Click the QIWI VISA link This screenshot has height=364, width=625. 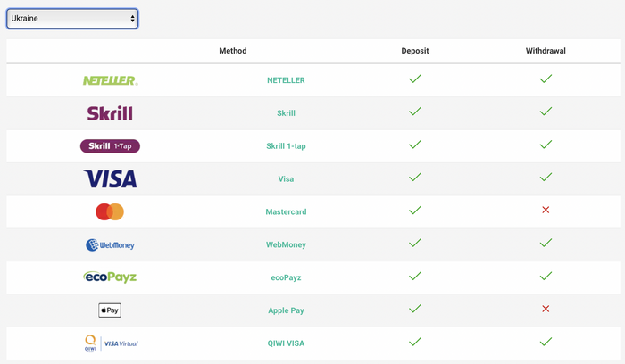click(286, 343)
